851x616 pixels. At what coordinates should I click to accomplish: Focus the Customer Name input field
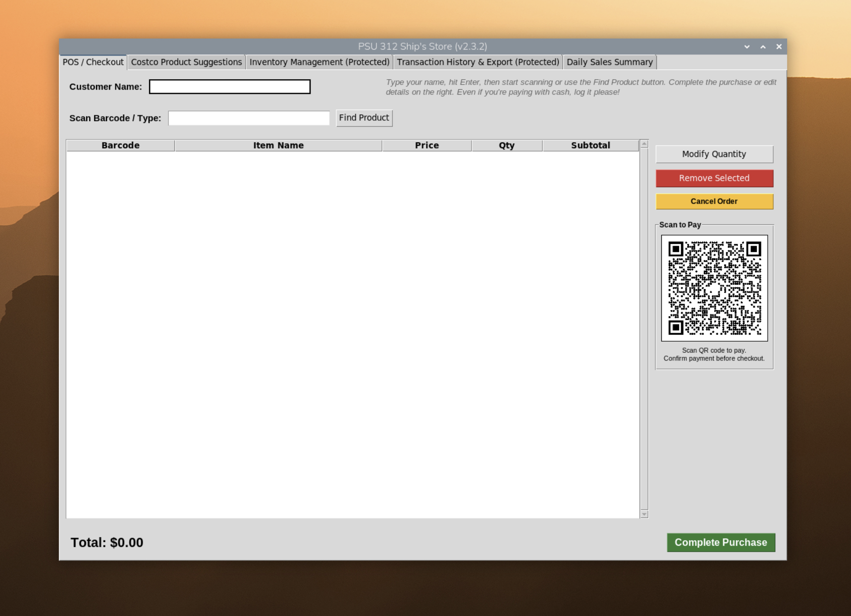[230, 87]
